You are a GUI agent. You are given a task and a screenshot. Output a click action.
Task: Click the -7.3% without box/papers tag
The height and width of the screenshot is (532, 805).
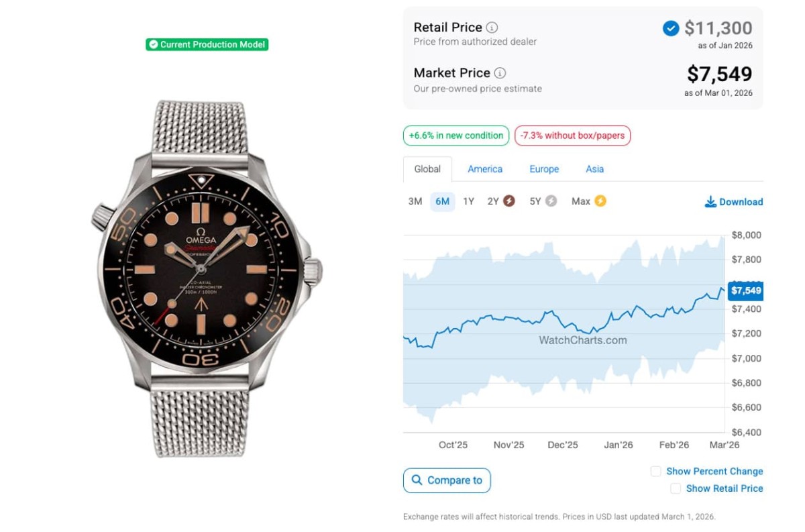tap(572, 136)
